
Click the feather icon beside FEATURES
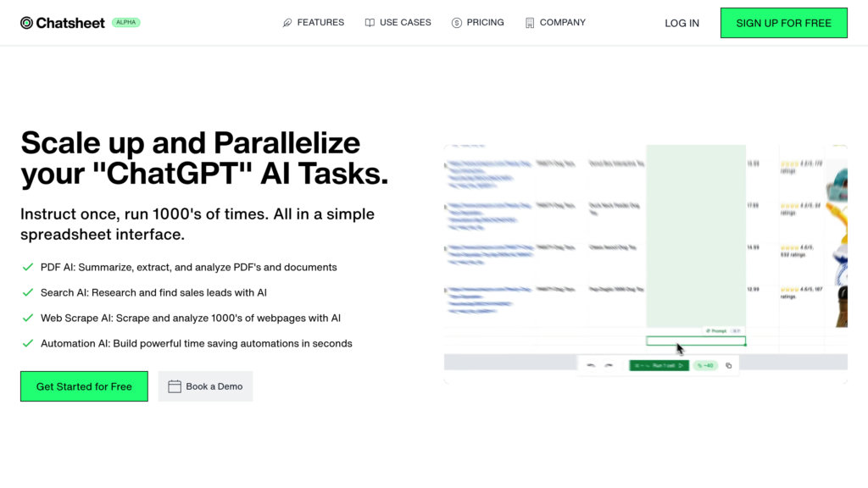287,22
